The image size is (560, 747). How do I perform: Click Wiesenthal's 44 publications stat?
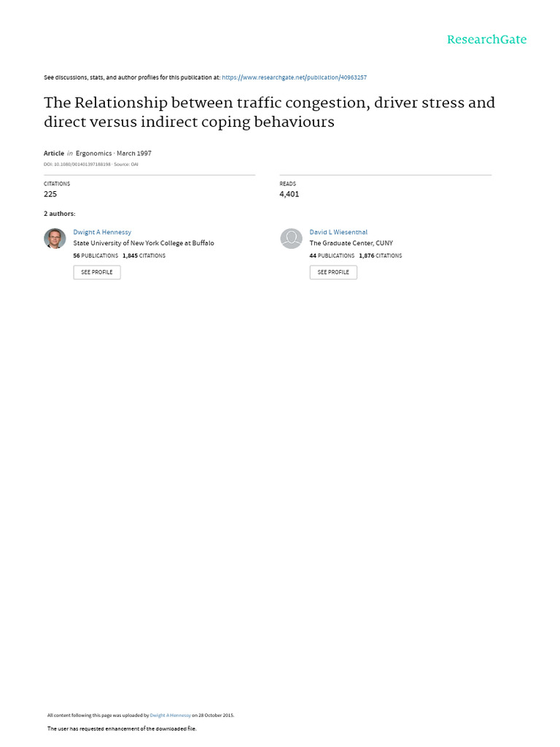tap(332, 256)
